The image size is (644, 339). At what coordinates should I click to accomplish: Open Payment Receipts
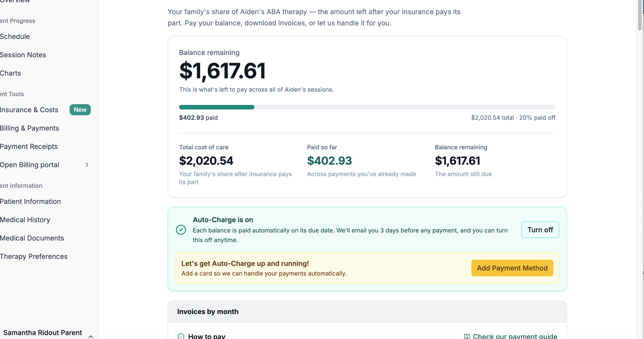click(x=29, y=147)
